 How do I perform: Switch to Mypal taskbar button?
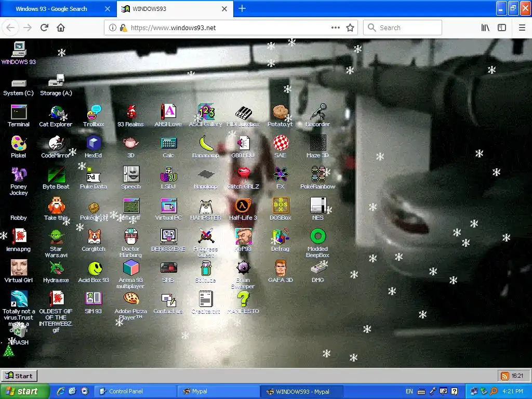[x=218, y=392]
